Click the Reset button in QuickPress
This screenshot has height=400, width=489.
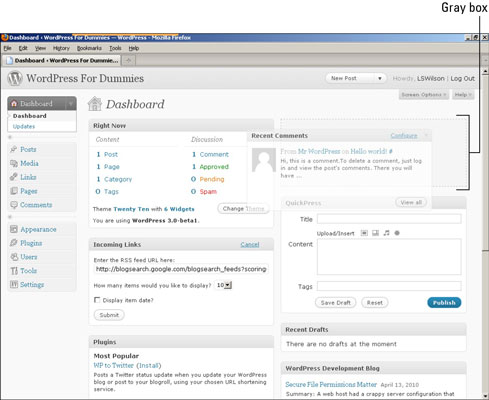point(375,303)
